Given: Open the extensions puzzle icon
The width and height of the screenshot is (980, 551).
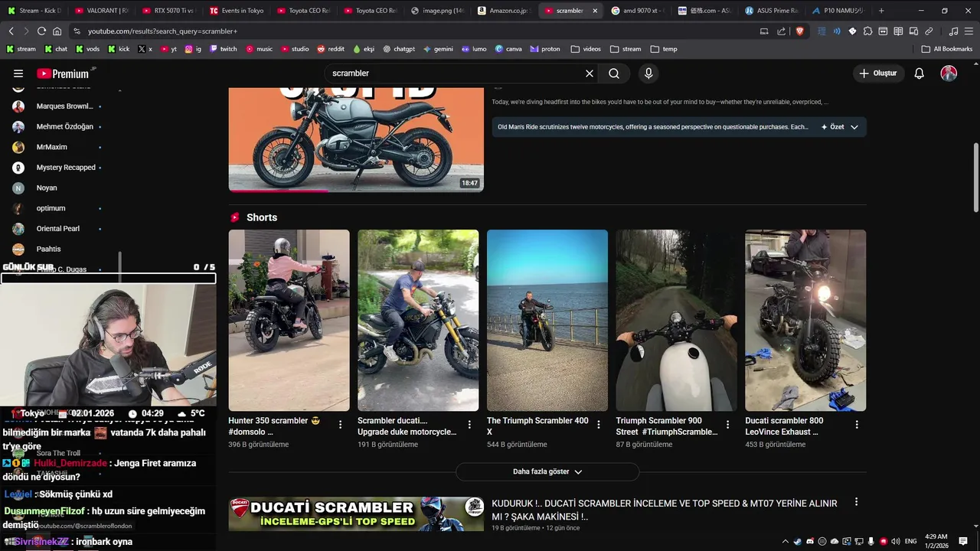Looking at the screenshot, I should tap(867, 31).
